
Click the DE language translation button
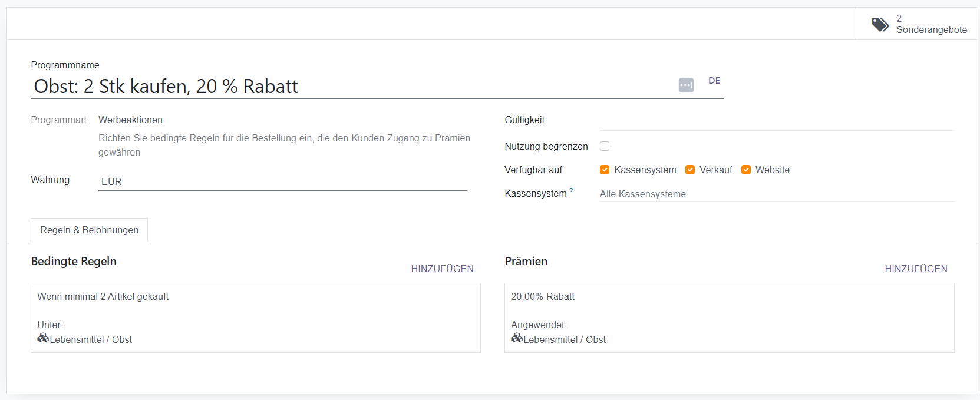click(x=714, y=81)
